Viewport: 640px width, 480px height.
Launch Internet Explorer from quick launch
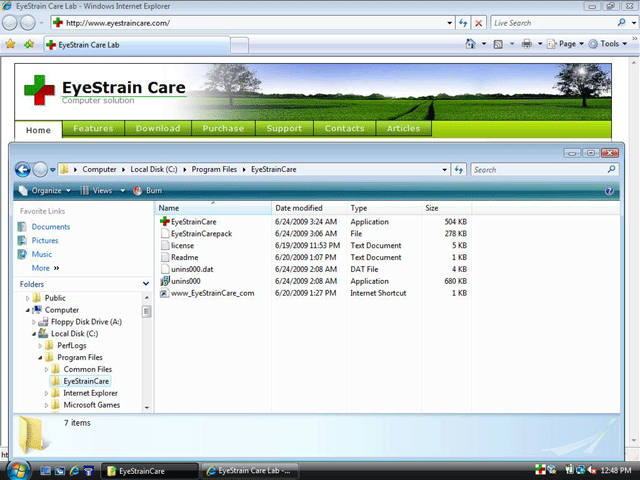click(74, 471)
